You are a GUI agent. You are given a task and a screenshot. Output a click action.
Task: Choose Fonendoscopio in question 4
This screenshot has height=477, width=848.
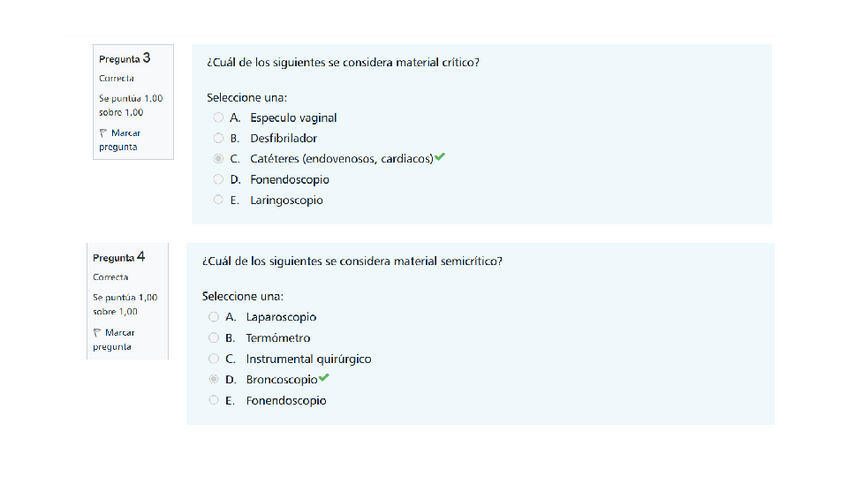(x=213, y=401)
